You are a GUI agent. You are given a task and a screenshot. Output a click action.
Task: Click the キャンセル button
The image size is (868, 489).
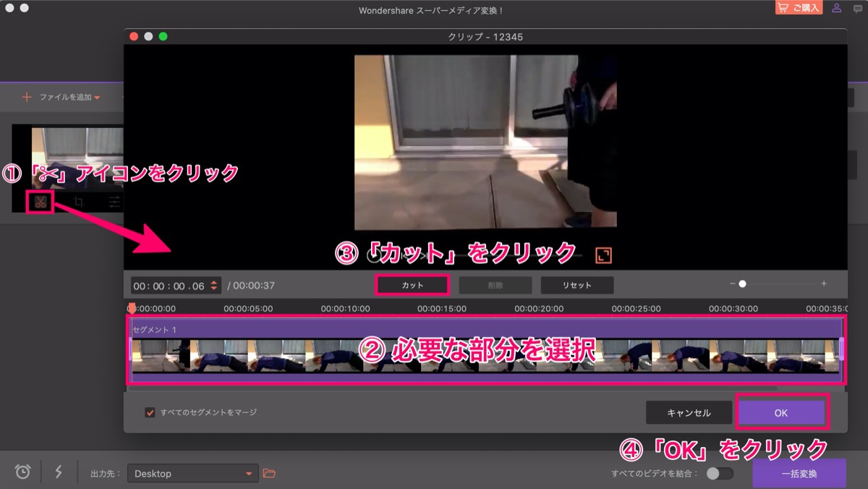(689, 413)
